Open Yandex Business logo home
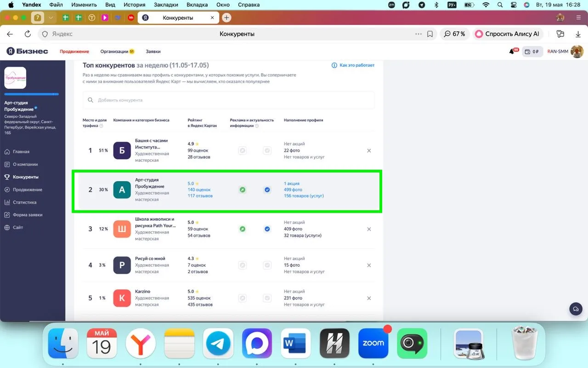Viewport: 588px width, 368px height. (x=27, y=51)
